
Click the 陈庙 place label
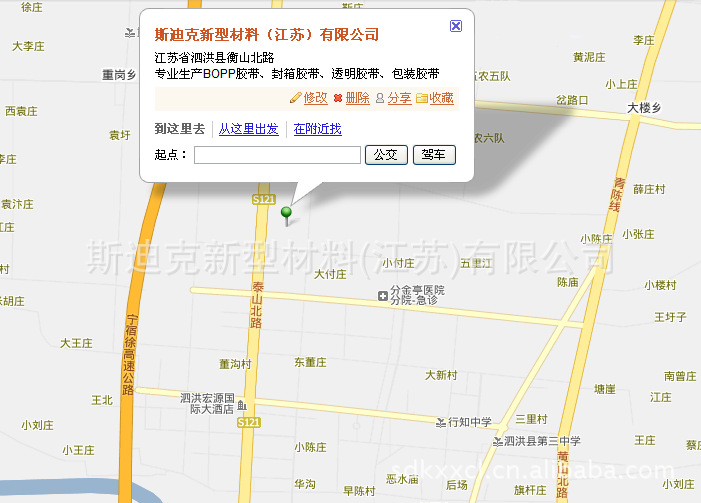[x=568, y=282]
